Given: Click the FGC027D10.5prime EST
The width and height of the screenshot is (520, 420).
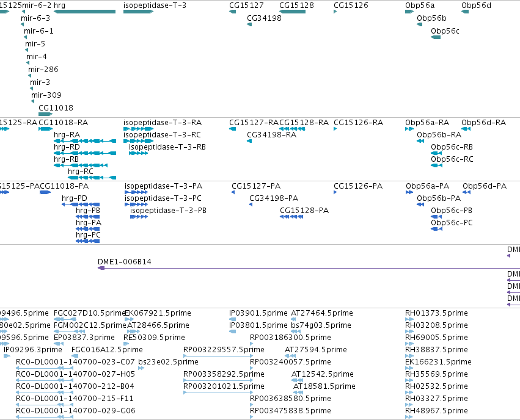Looking at the screenshot, I should click(x=65, y=319).
